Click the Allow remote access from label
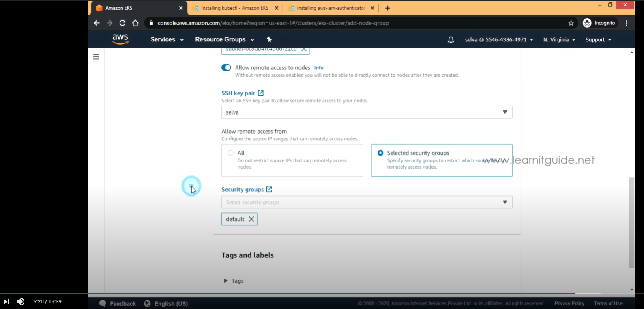 (x=254, y=132)
